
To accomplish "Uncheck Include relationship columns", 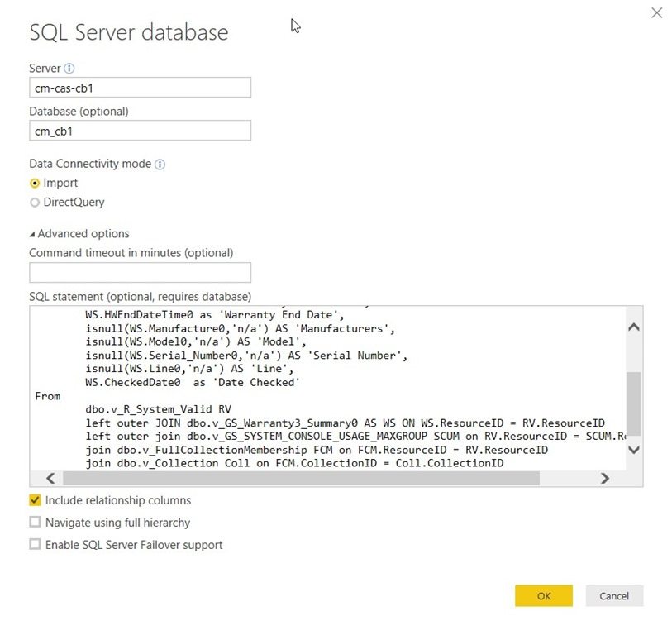I will coord(35,500).
